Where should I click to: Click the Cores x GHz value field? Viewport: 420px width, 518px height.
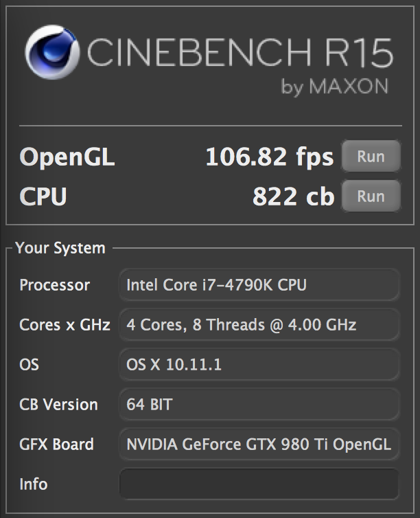click(259, 324)
